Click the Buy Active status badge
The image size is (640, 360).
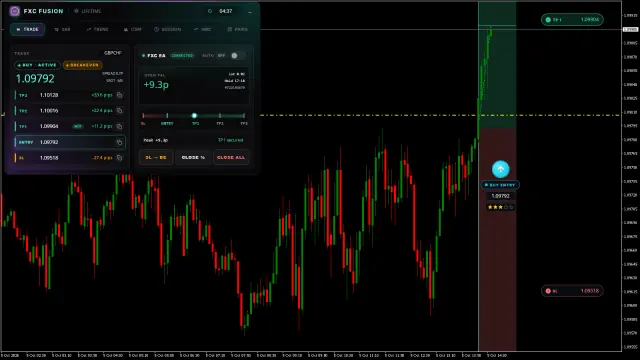pos(37,65)
